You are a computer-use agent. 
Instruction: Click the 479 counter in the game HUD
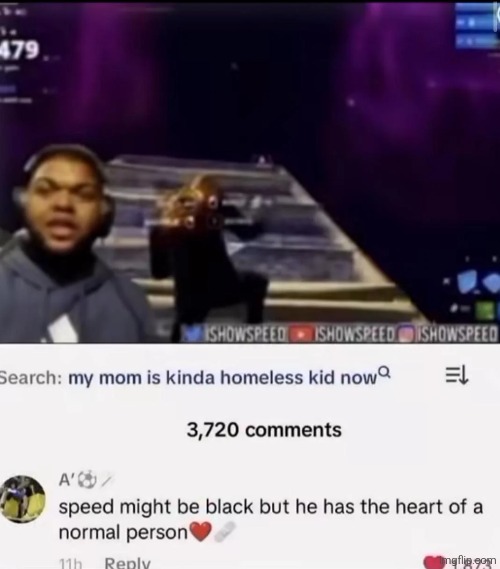click(x=19, y=50)
